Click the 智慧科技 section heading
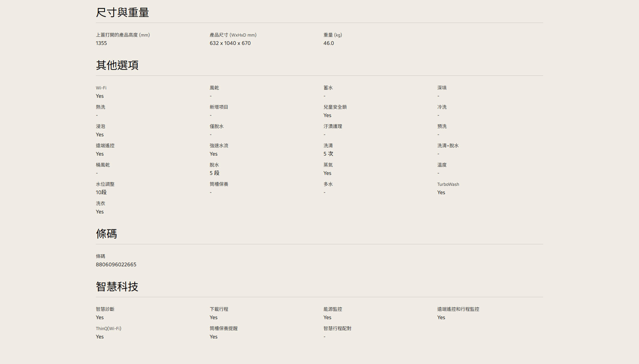The image size is (639, 364). coord(117,287)
